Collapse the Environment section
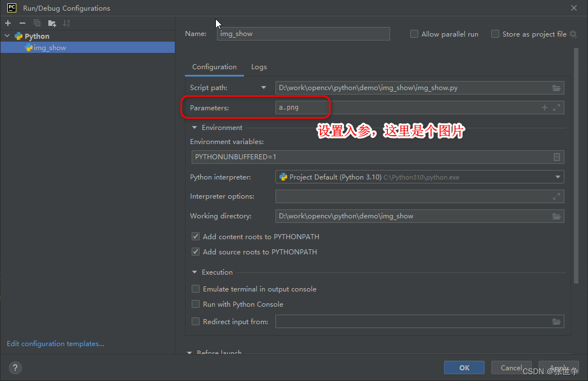The height and width of the screenshot is (381, 588). click(x=195, y=127)
